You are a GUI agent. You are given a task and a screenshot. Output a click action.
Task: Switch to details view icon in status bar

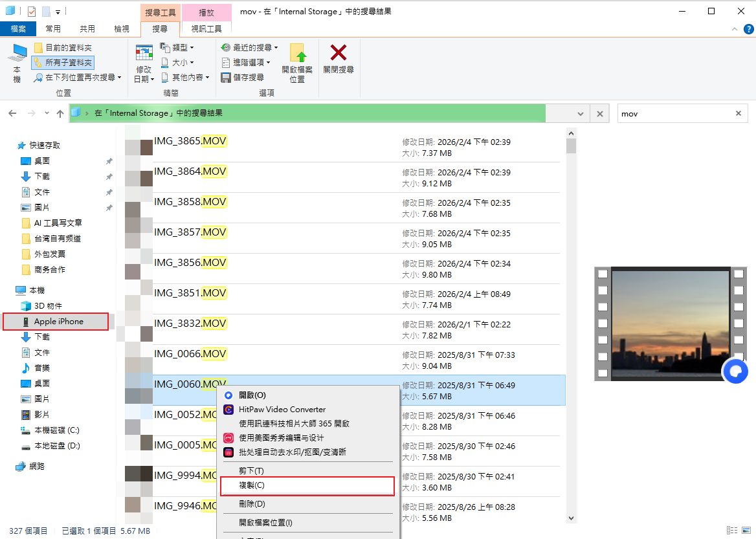point(733,531)
